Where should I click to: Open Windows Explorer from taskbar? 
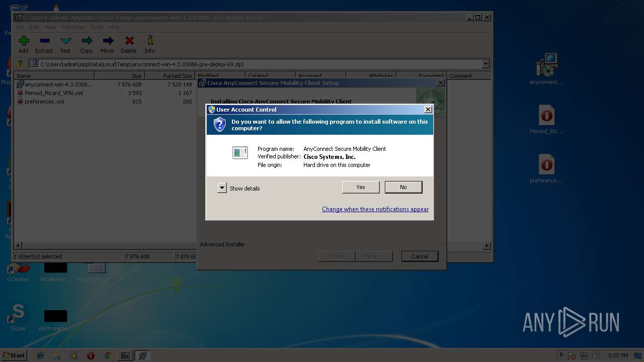[57, 355]
